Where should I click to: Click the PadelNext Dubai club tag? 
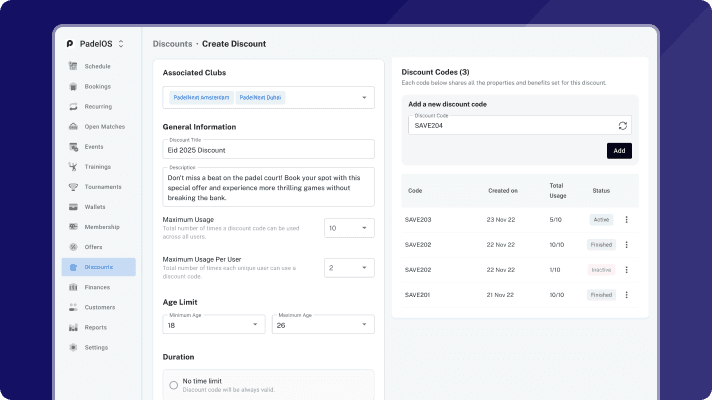pos(260,98)
